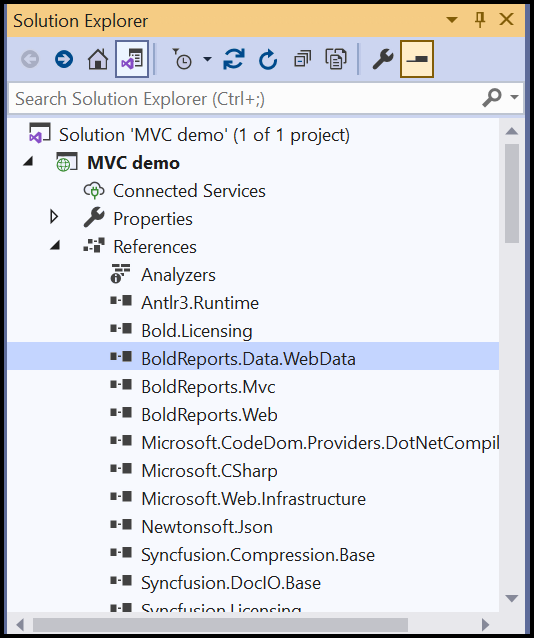Select Microsoft.CodeDom.Providers.DotNetCompil reference

click(320, 443)
